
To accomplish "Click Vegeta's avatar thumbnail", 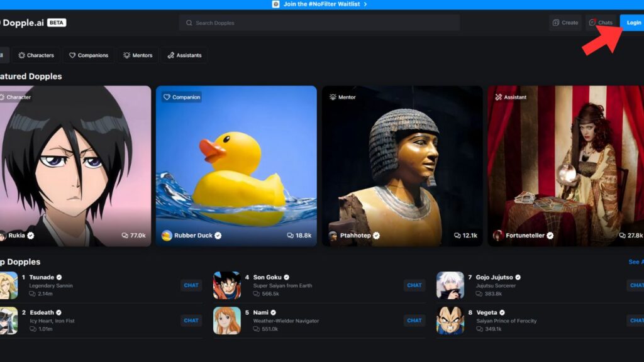I will tap(450, 321).
